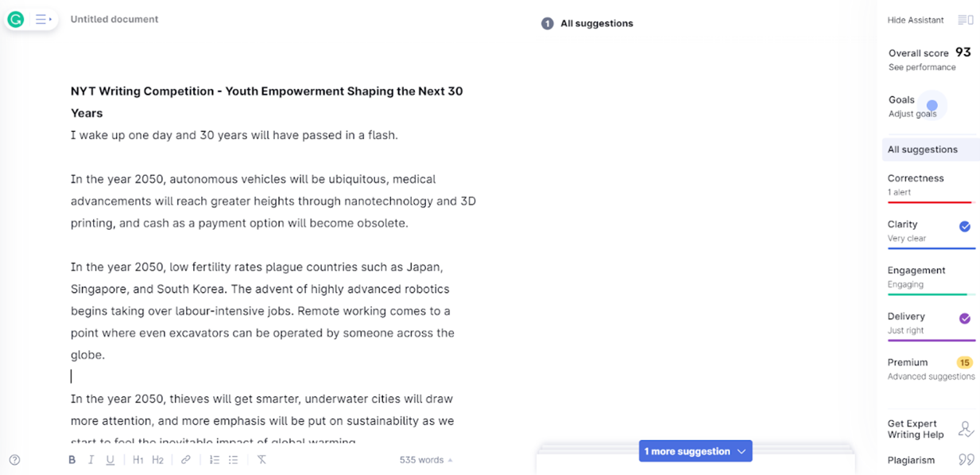
Task: Underline the selected text
Action: click(110, 460)
